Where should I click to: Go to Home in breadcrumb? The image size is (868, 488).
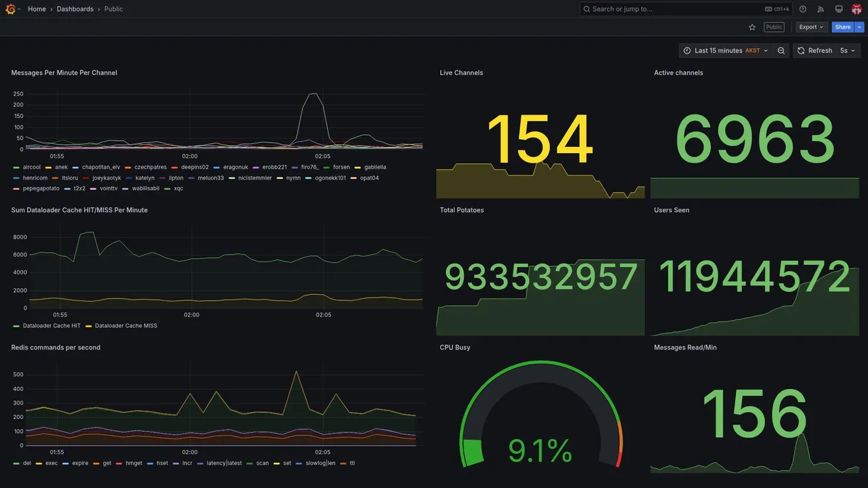pos(37,9)
